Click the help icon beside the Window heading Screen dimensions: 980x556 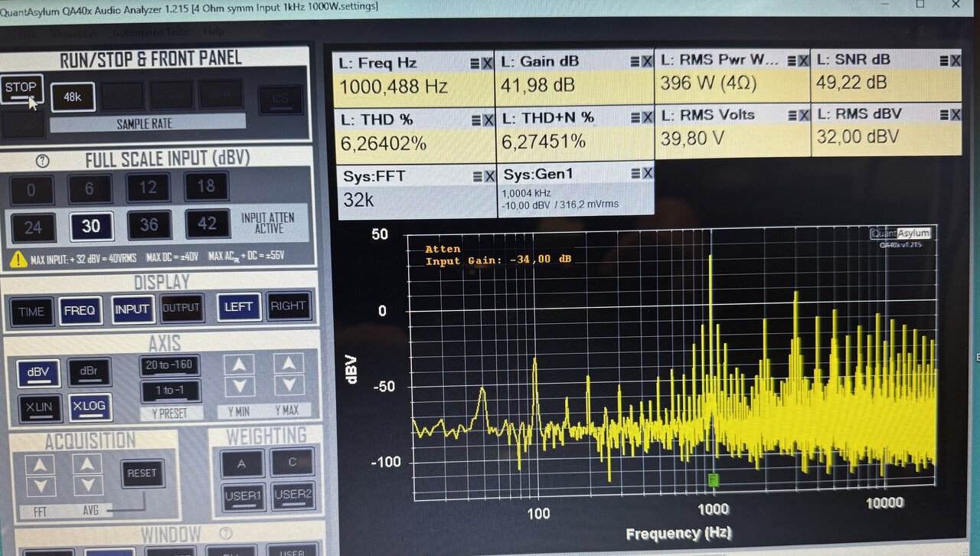(x=226, y=533)
